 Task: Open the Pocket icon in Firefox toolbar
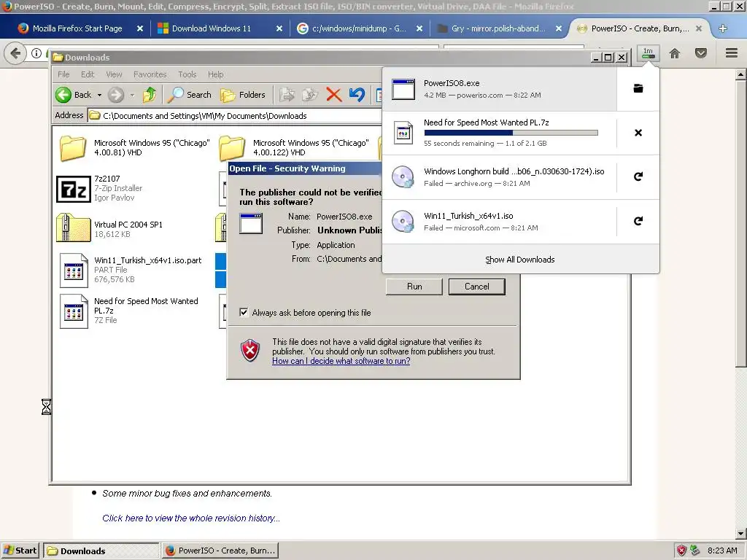point(700,53)
